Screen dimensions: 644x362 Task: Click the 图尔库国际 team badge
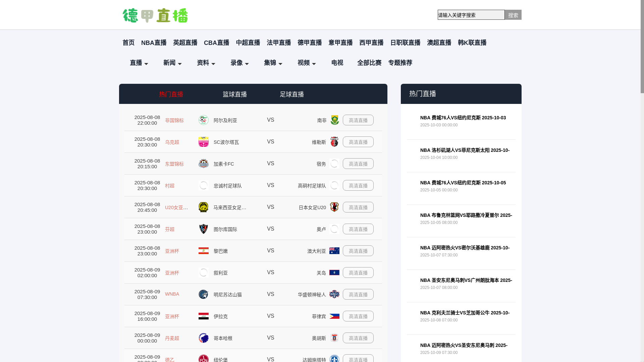[203, 229]
